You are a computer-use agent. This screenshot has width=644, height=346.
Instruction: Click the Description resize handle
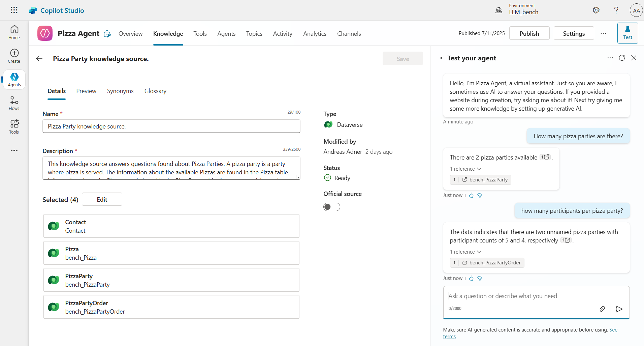[298, 177]
